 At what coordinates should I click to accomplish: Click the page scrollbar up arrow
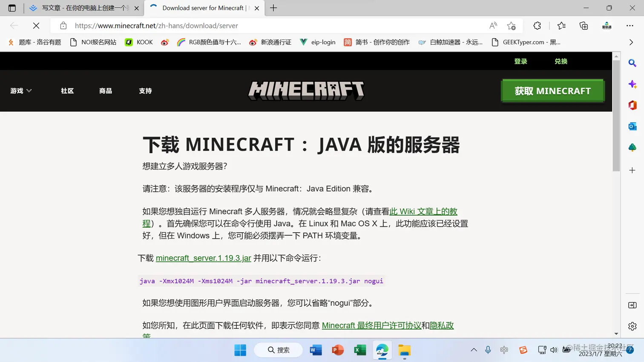click(616, 56)
